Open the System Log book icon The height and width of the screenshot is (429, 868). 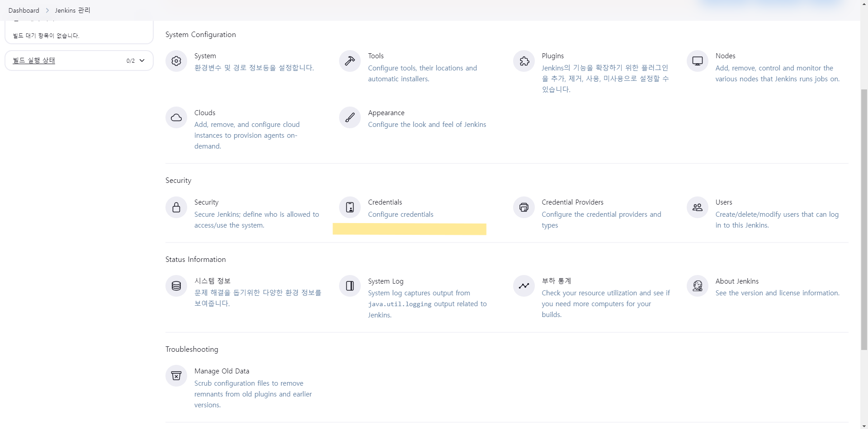[x=350, y=286]
